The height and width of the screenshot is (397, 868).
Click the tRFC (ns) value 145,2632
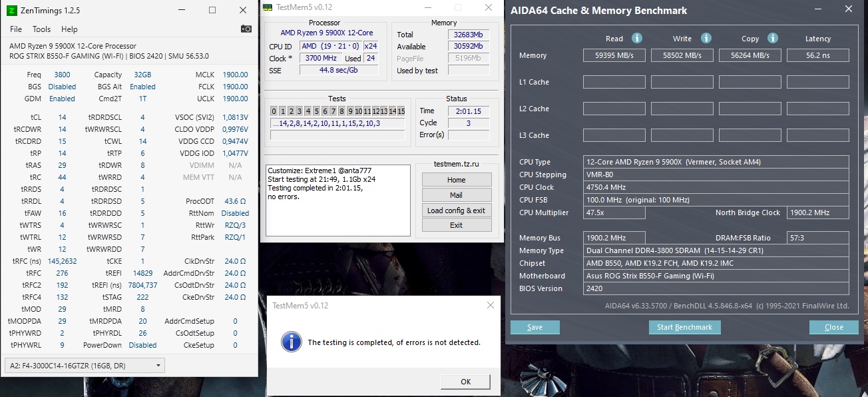(x=62, y=261)
